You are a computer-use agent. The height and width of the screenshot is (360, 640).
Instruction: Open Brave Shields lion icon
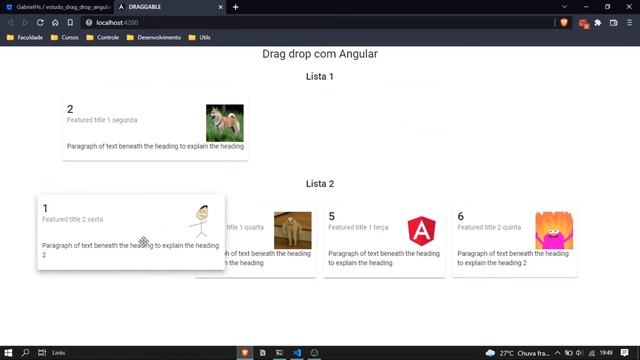tap(564, 23)
